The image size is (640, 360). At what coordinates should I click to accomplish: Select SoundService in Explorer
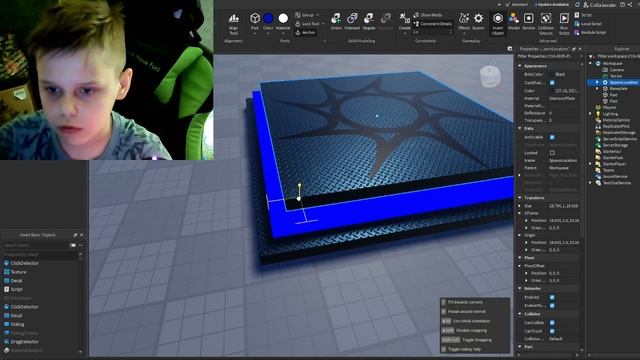(615, 176)
